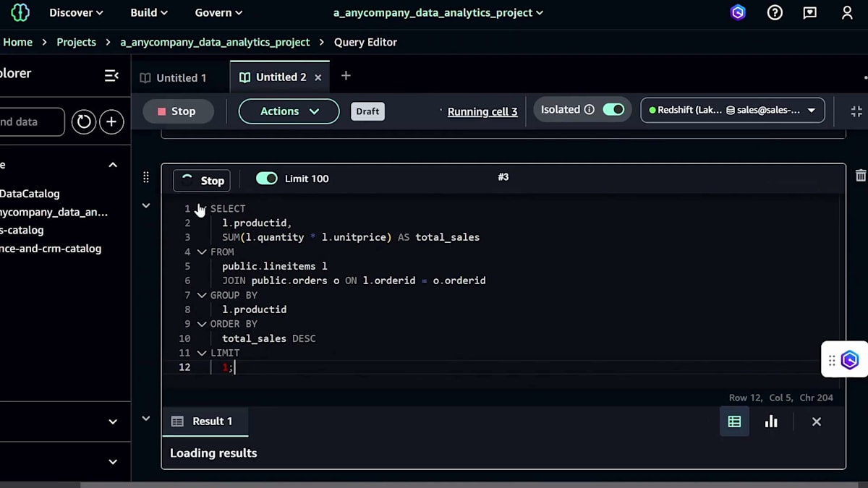
Task: Go to Home breadcrumb
Action: tap(17, 42)
